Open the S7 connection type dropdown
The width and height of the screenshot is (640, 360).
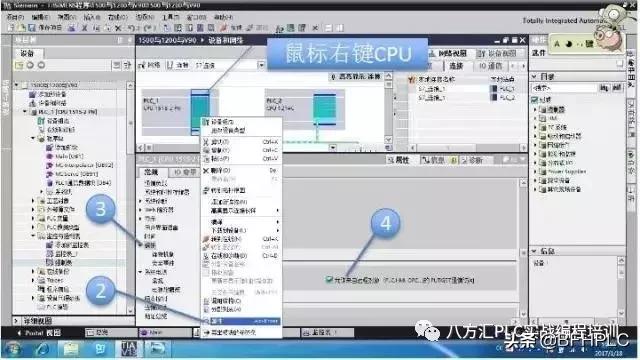click(x=261, y=65)
